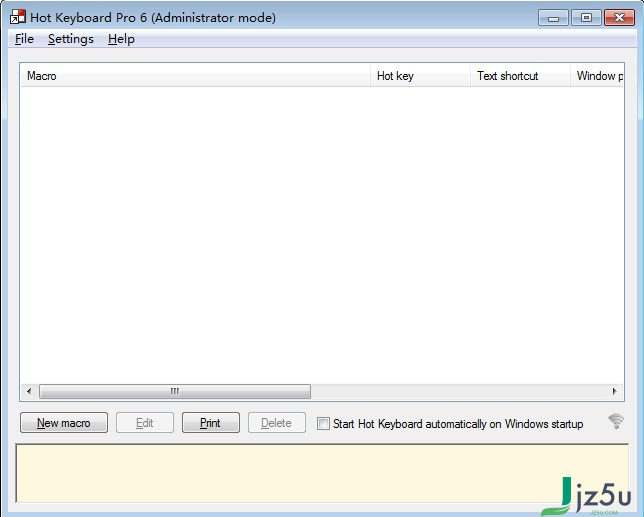The height and width of the screenshot is (517, 644).
Task: Sort list by Macro column header
Action: [x=196, y=76]
